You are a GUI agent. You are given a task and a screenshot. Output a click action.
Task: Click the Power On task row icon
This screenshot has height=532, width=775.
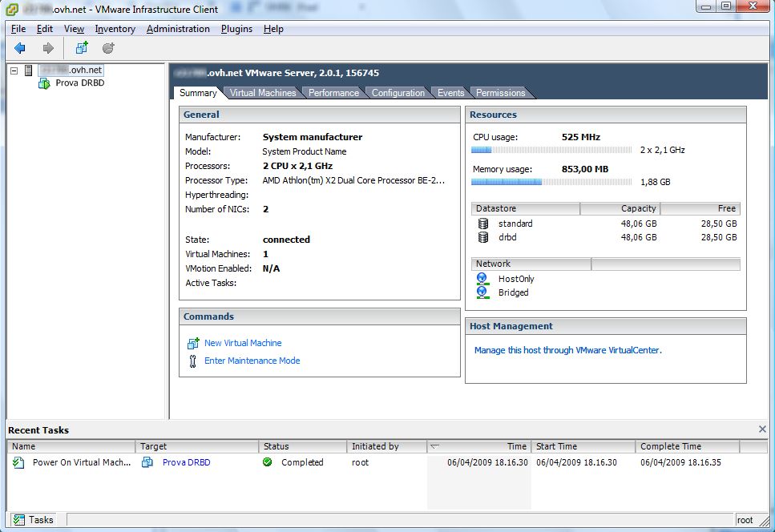coord(18,462)
